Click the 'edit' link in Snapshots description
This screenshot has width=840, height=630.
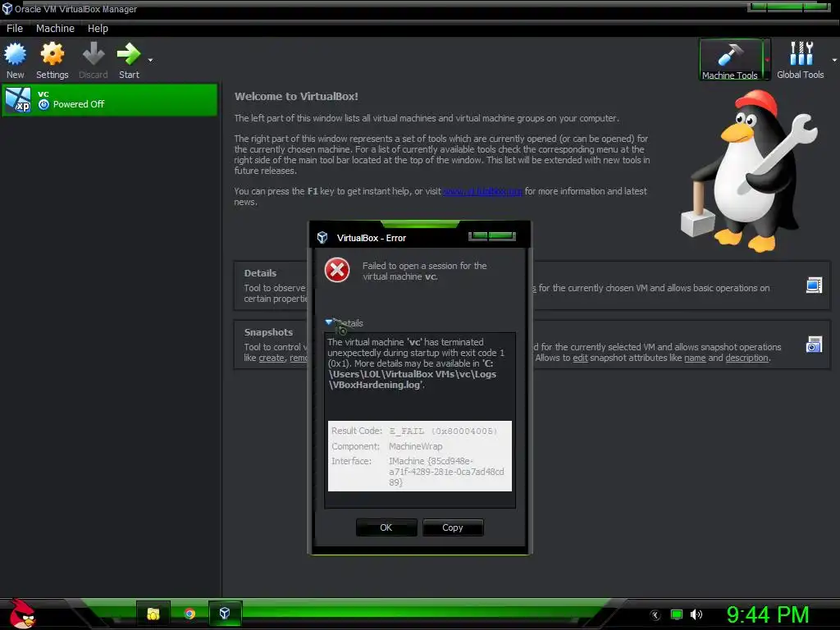click(580, 358)
